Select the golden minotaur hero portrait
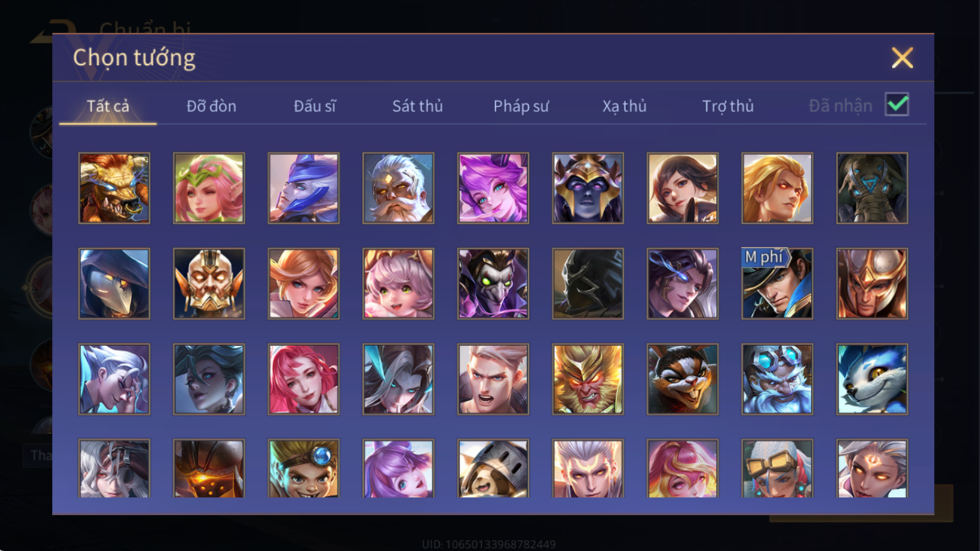This screenshot has width=980, height=551. click(114, 188)
